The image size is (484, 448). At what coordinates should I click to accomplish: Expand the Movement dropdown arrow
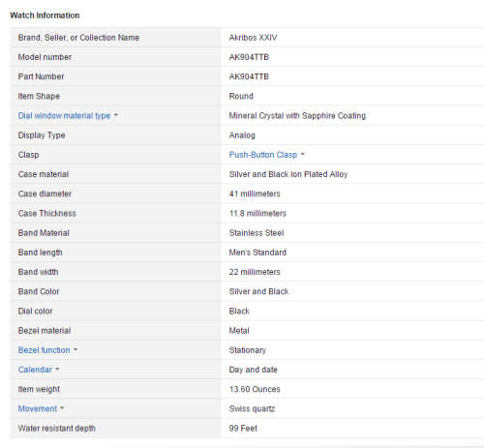tap(62, 407)
